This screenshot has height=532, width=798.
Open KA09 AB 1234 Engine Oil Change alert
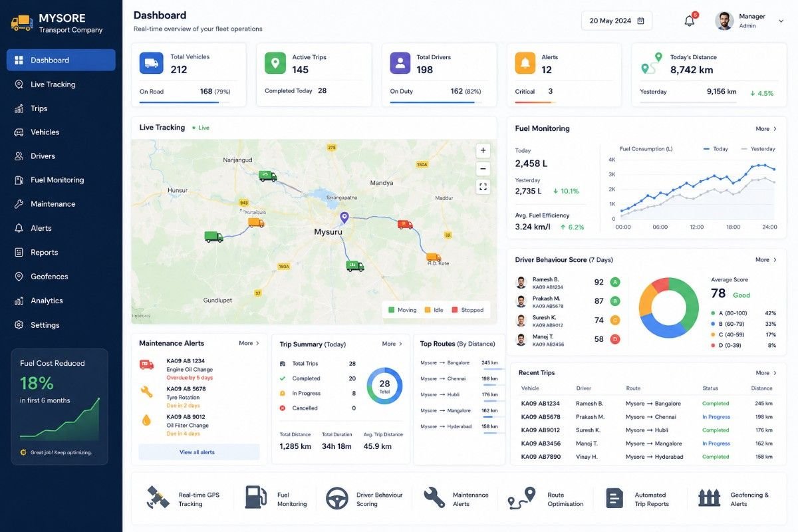(199, 369)
